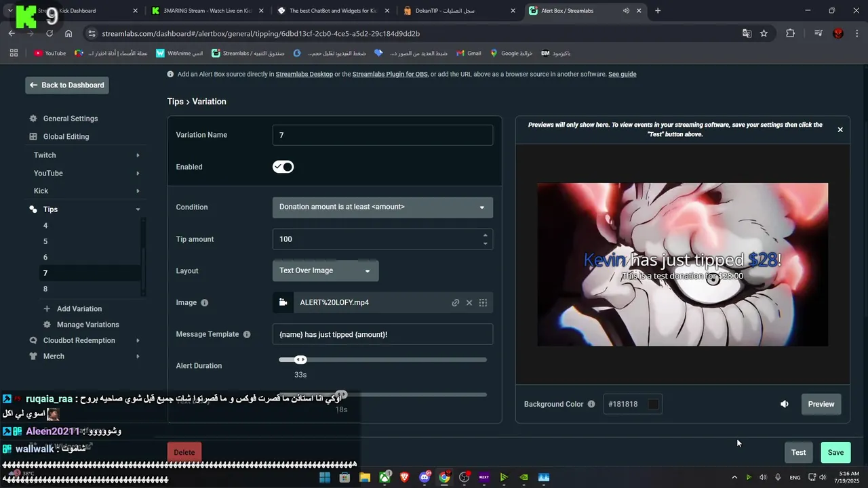
Task: Open Manage Variations
Action: coord(81,325)
